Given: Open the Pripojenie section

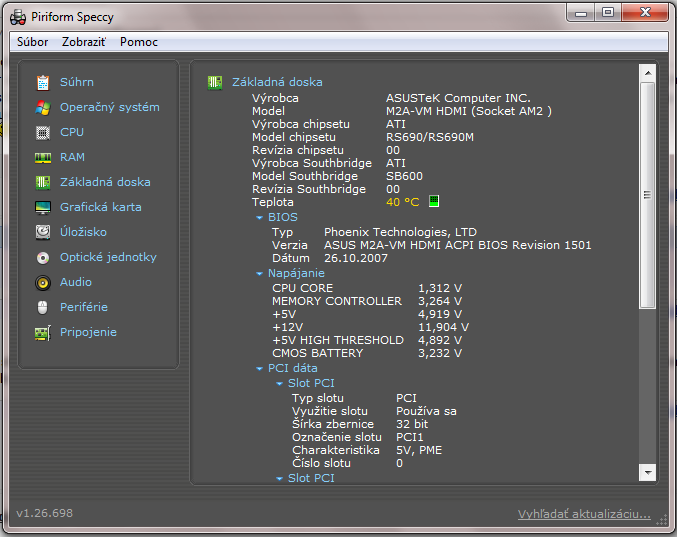Looking at the screenshot, I should tap(88, 332).
